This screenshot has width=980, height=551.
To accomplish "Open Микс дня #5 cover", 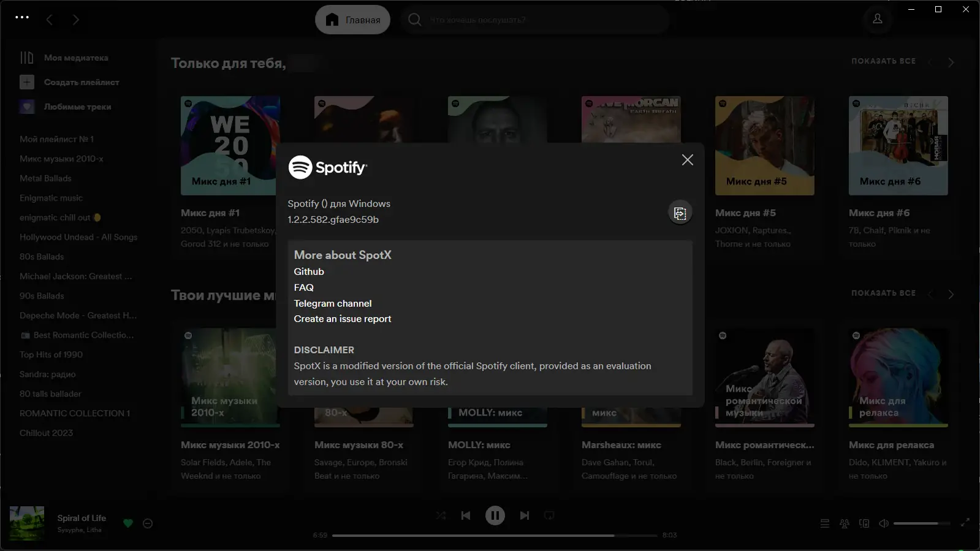I will 765,145.
